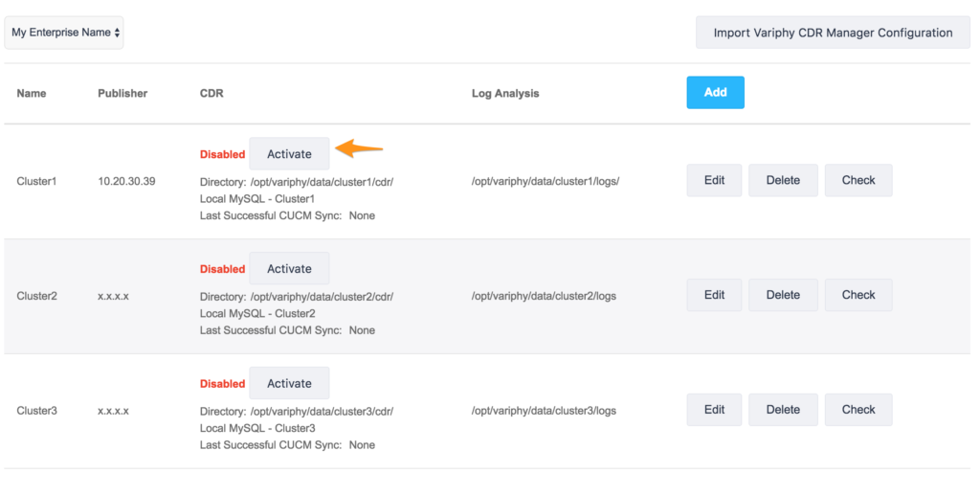Viewport: 980px width, 496px height.
Task: Click Import Variphy CDR Manager Configuration
Action: [833, 33]
